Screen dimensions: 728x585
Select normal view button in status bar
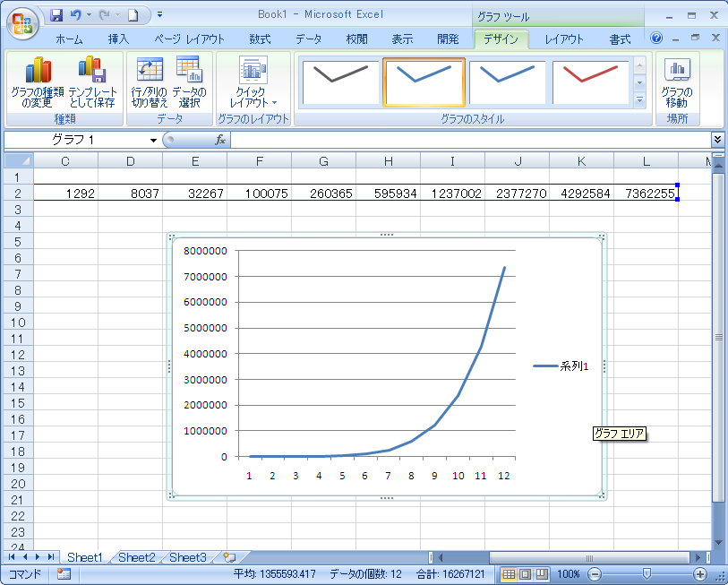509,573
